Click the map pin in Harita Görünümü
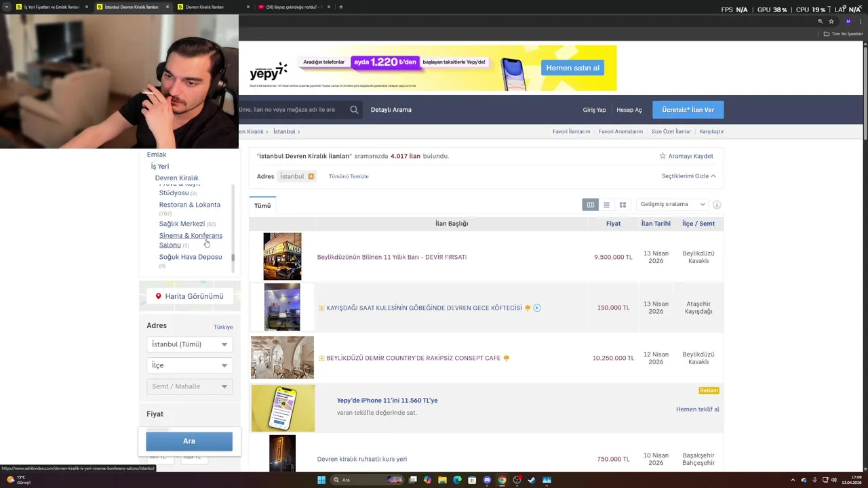Screen dimensions: 868x488 point(159,296)
